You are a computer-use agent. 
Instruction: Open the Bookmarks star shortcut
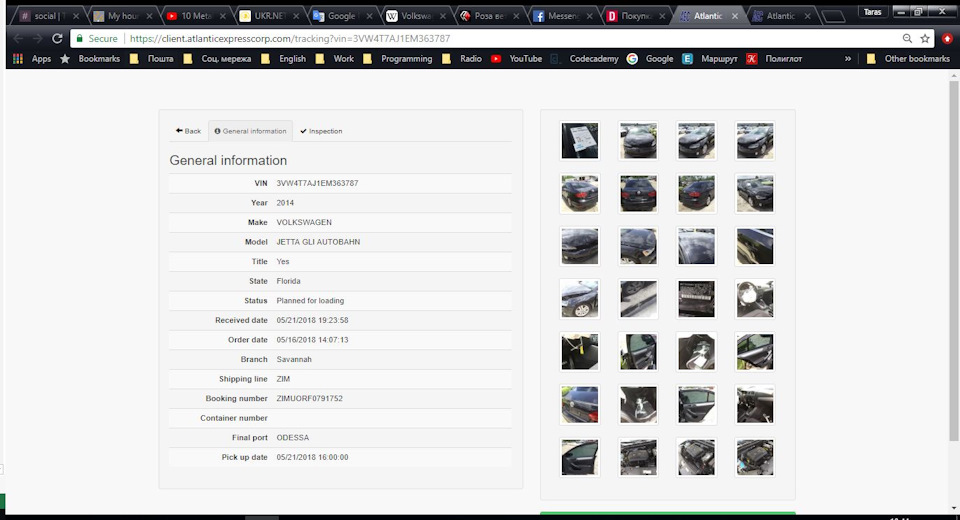click(90, 59)
